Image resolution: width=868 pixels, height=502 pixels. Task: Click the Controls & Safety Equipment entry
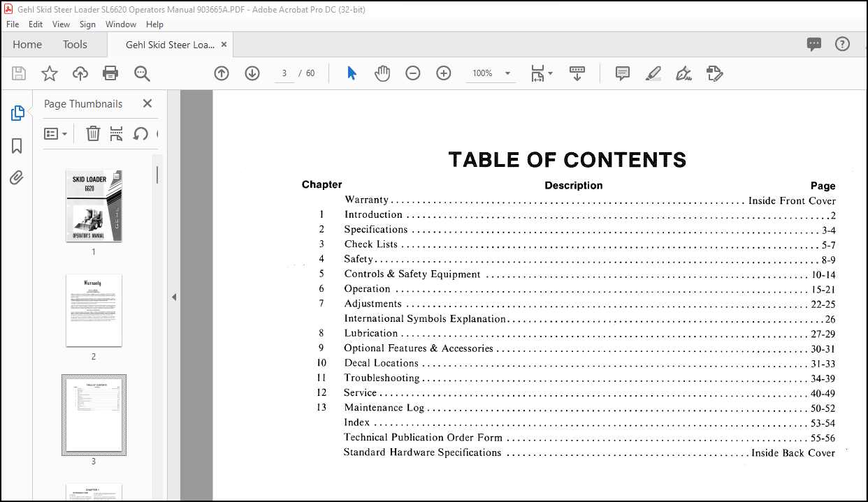coord(412,274)
